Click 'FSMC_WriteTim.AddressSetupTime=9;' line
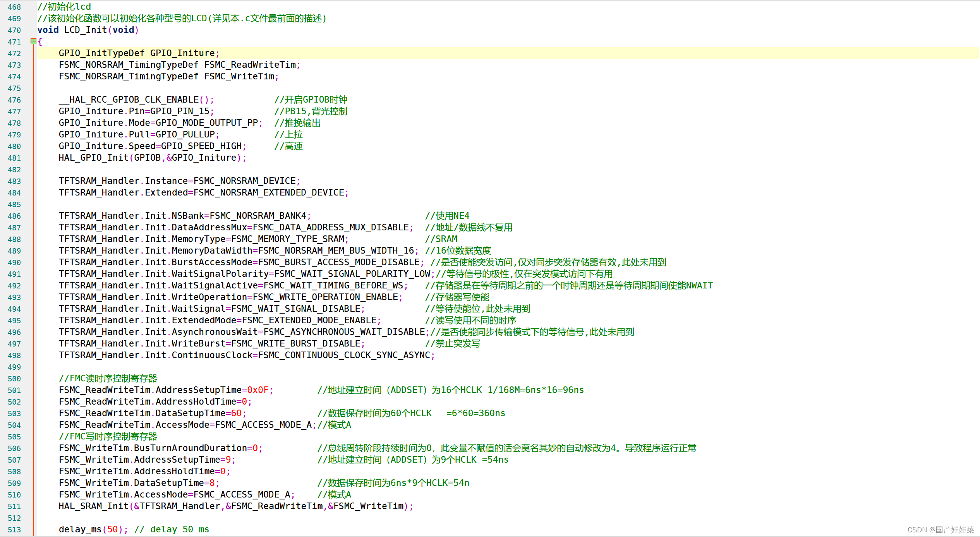Viewport: 980px width, 537px height. coord(147,460)
